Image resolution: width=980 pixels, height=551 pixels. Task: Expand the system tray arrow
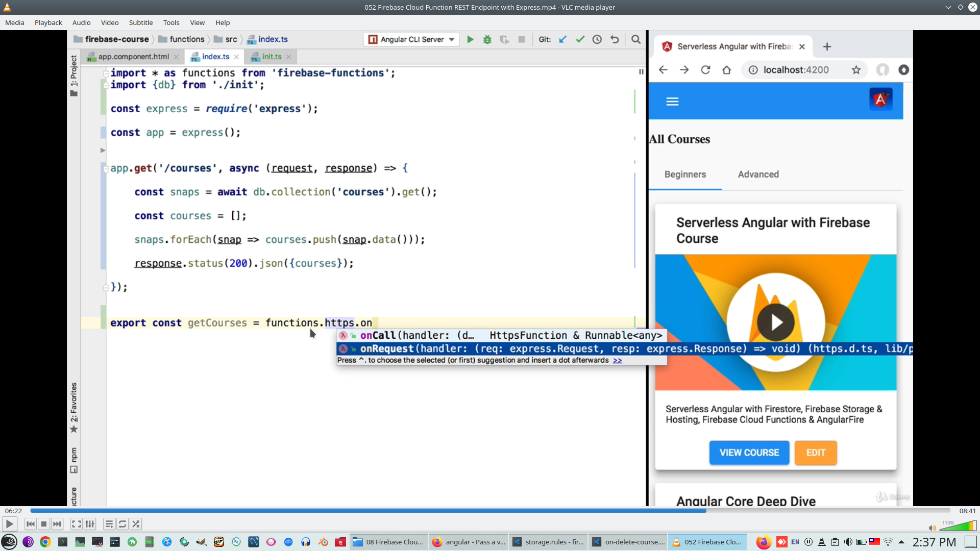(x=901, y=542)
